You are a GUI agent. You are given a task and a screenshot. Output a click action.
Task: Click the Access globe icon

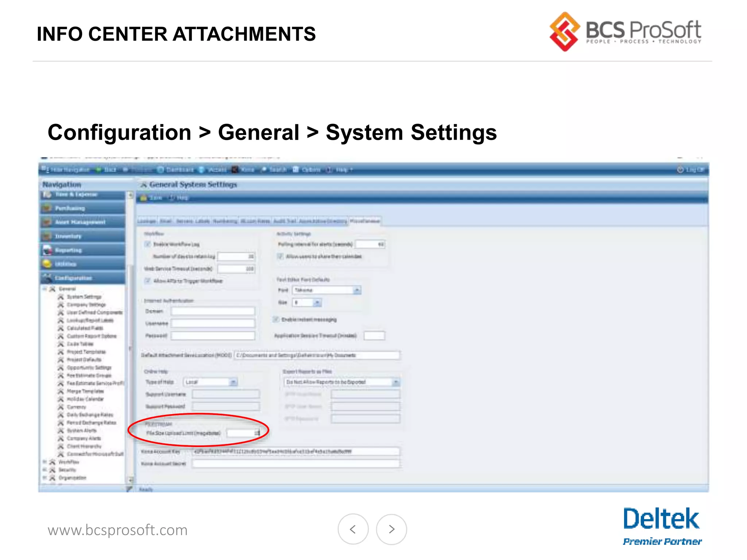pyautogui.click(x=202, y=170)
